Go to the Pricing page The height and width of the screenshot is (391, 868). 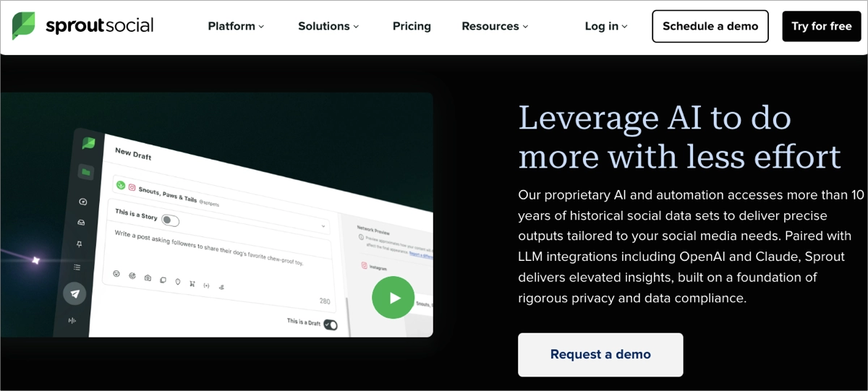(412, 26)
